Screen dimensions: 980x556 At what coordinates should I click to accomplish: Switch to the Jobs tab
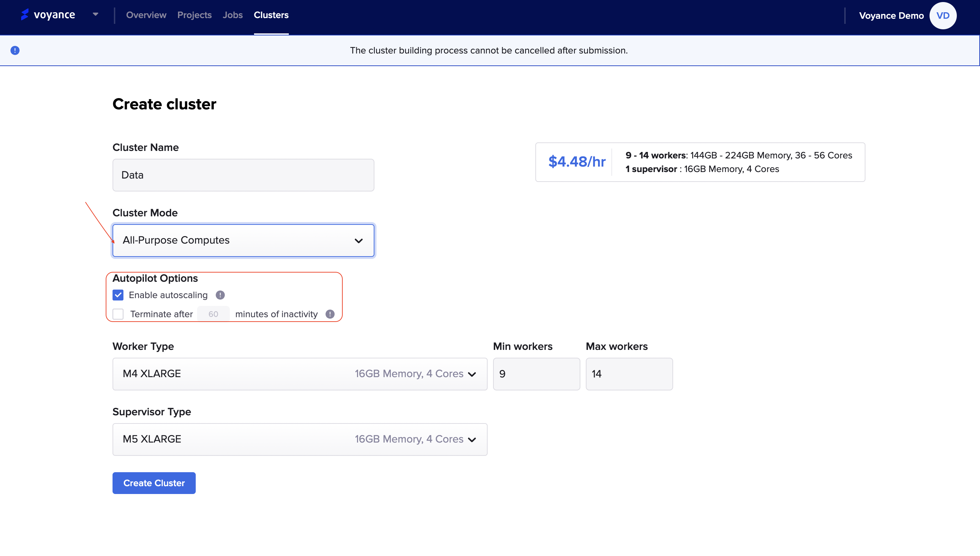233,15
